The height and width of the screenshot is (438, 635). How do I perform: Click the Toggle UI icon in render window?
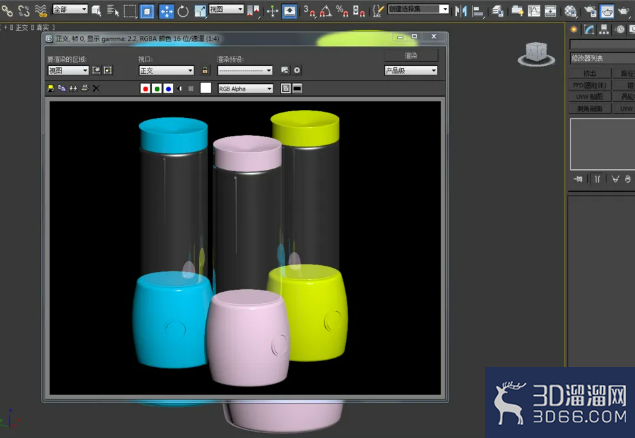tap(297, 88)
